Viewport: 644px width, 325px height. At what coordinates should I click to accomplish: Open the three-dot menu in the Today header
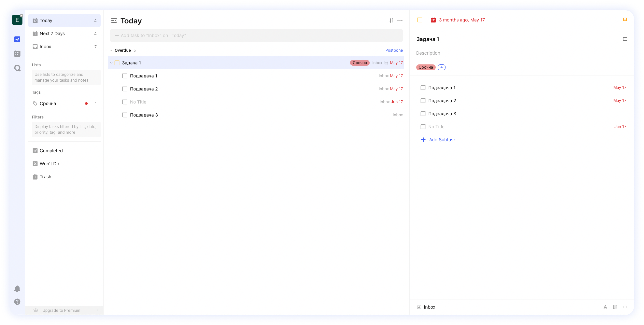(400, 21)
